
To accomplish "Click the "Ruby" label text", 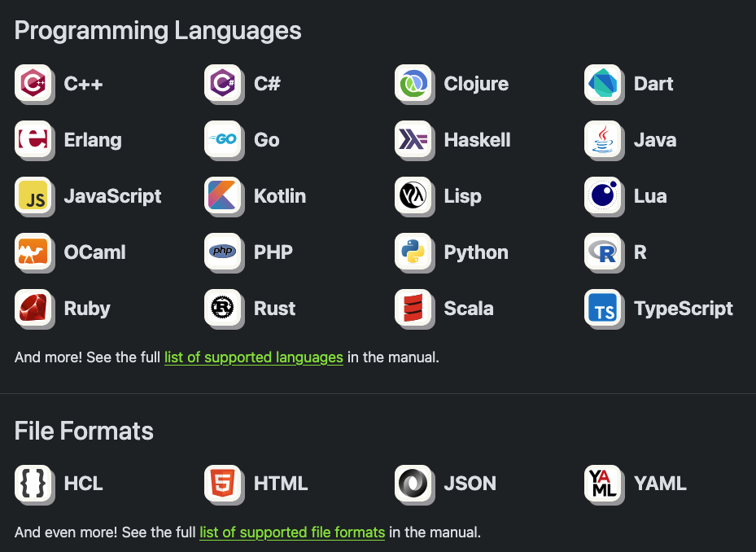I will 87,309.
